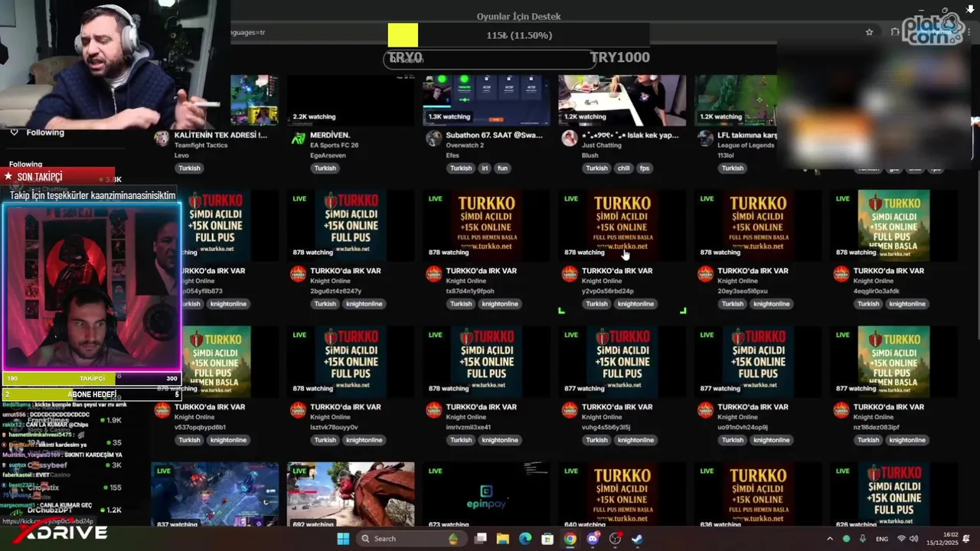
Task: Open TURKKO thumbnail of channel tx87d4n1y9fpoh
Action: [486, 225]
